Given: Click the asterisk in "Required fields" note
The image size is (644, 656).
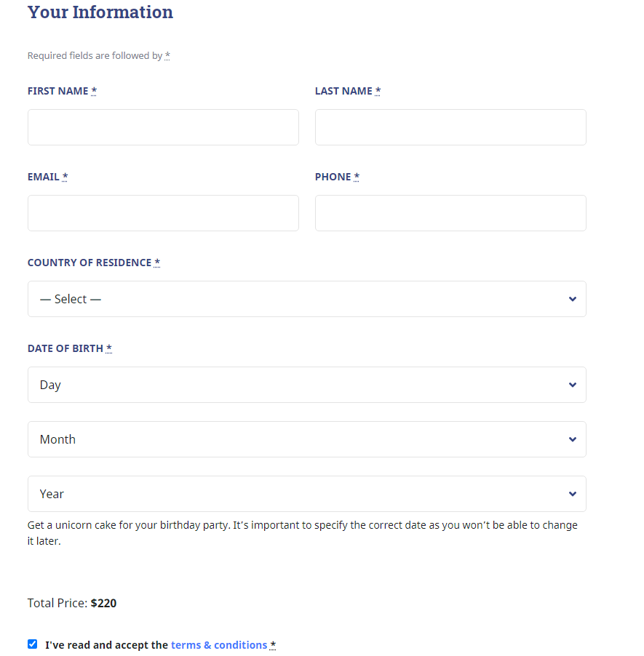Looking at the screenshot, I should tap(167, 55).
